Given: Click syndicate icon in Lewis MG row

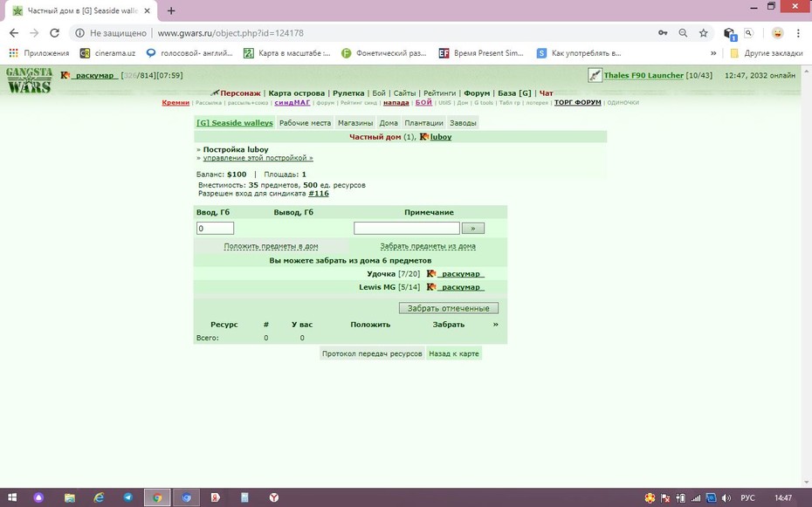Looking at the screenshot, I should click(x=430, y=287).
